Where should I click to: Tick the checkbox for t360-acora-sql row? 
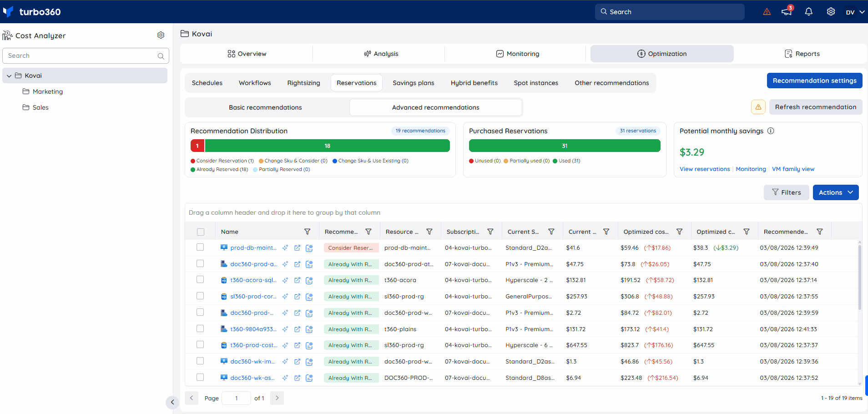coord(200,279)
